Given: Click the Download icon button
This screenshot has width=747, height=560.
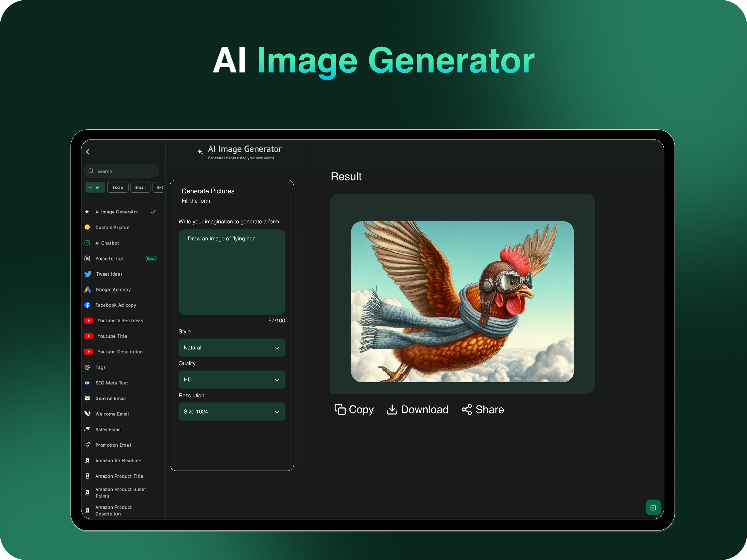Looking at the screenshot, I should tap(392, 409).
